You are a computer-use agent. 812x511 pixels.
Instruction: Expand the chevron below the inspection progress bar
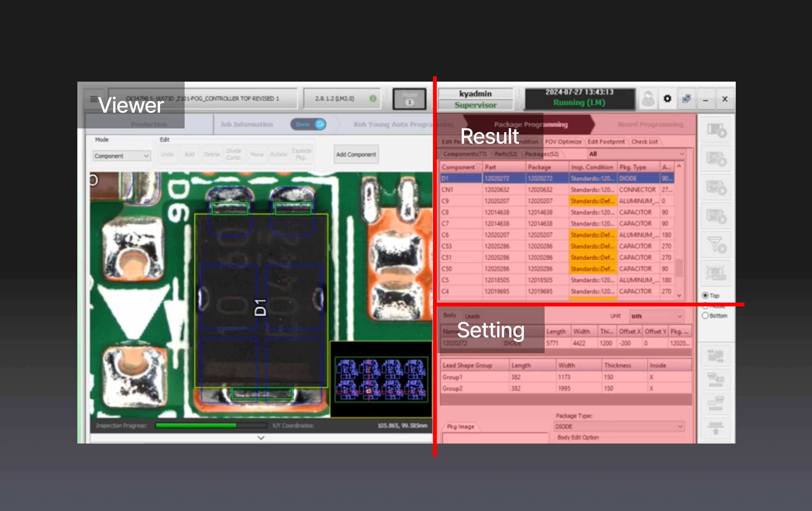click(261, 438)
